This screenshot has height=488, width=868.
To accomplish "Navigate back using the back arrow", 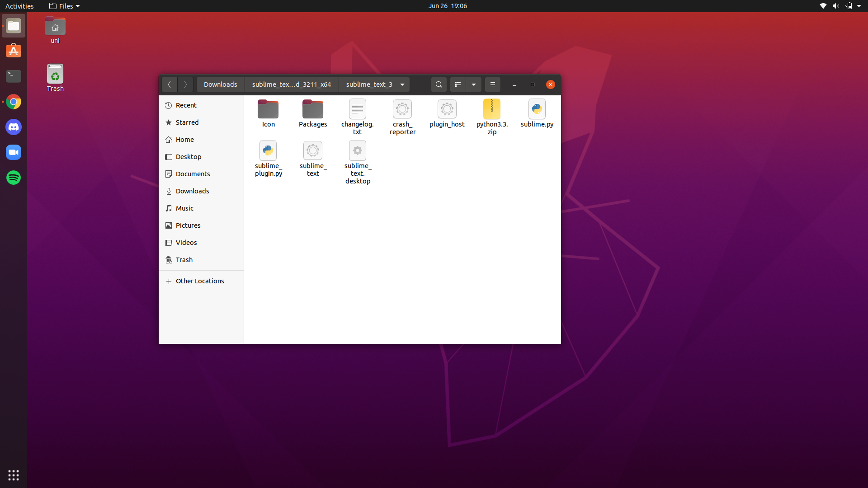I will 170,84.
